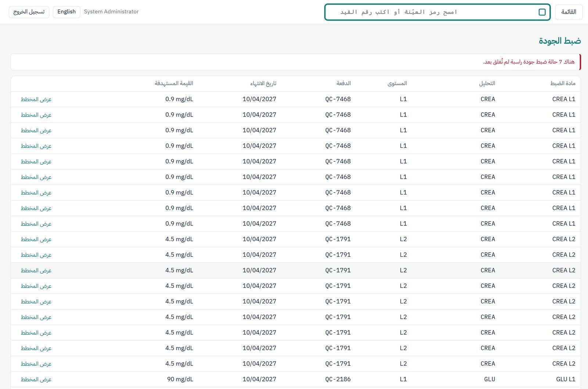Click the GLU L1 control material cell
The height and width of the screenshot is (389, 588).
(566, 379)
